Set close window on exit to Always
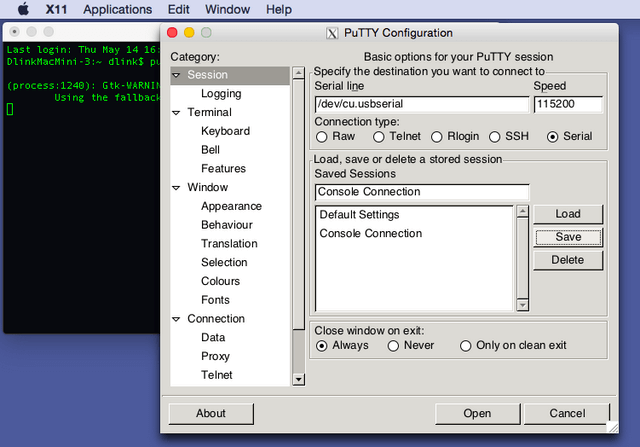The image size is (640, 447). 322,346
